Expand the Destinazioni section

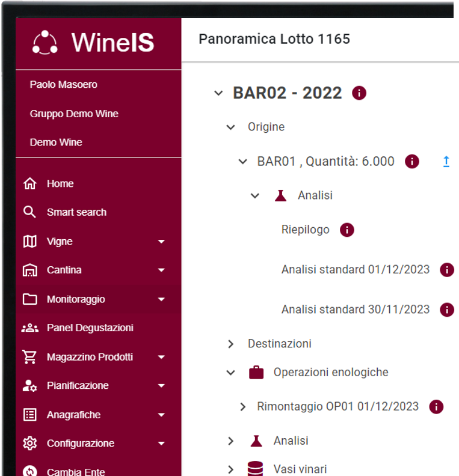tap(230, 344)
